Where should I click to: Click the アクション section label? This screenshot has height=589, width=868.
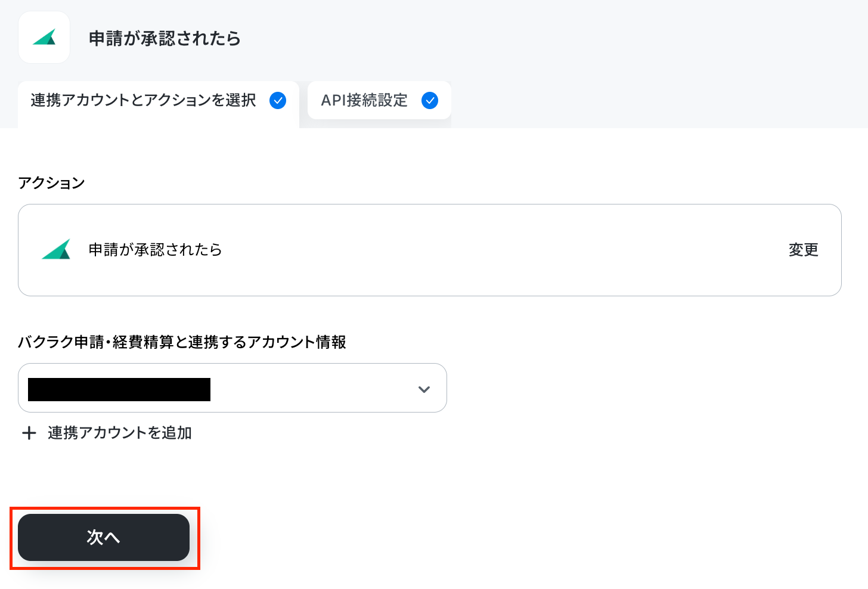tap(51, 183)
